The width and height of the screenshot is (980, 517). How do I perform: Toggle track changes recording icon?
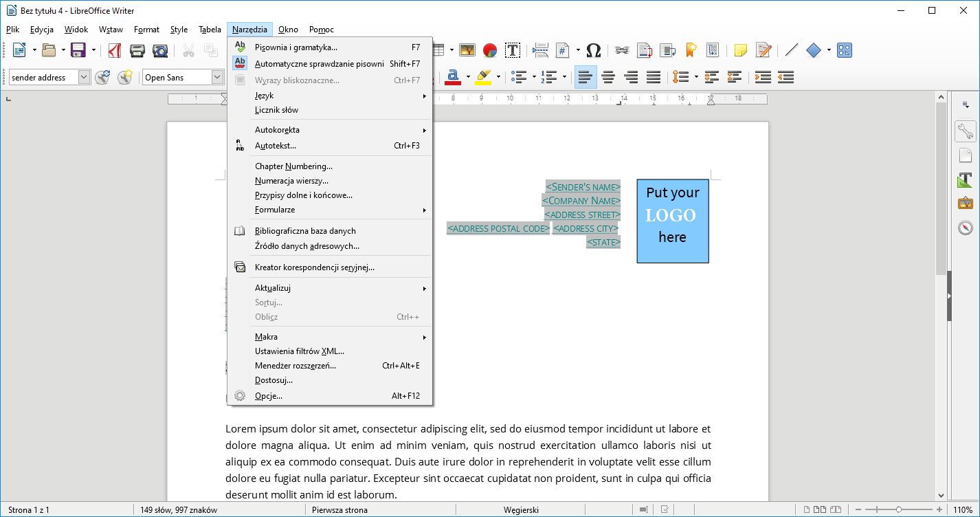[764, 50]
